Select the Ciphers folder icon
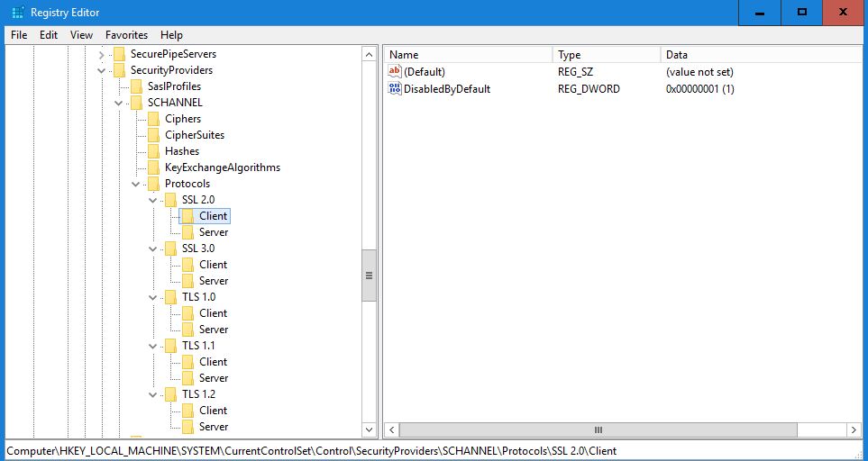868x461 pixels. click(x=153, y=119)
